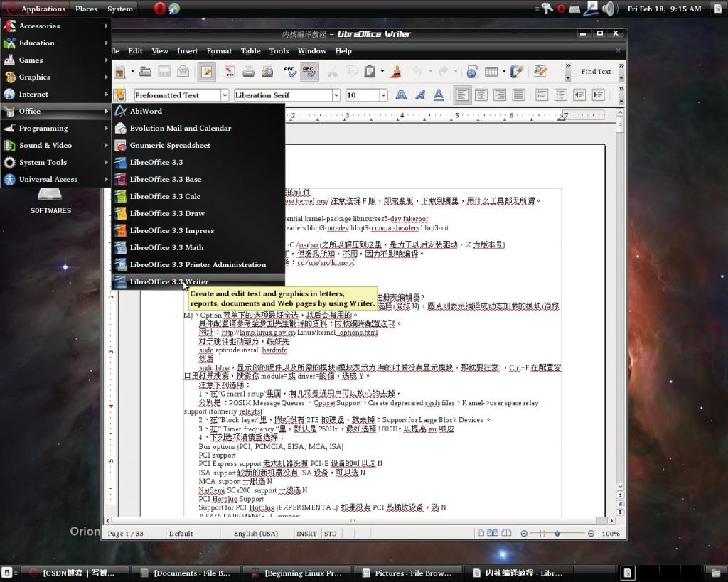
Task: Click the Format Paintbrush icon
Action: pyautogui.click(x=395, y=72)
